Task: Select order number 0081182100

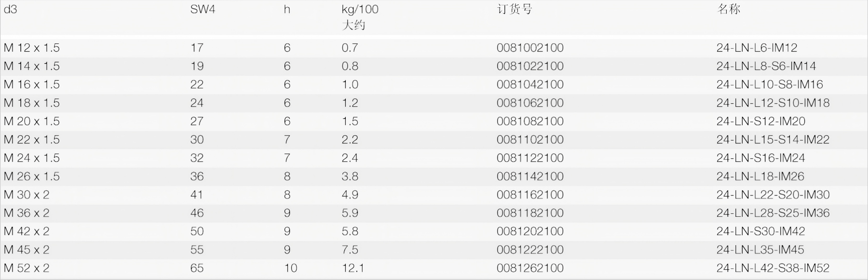Action: [x=530, y=213]
